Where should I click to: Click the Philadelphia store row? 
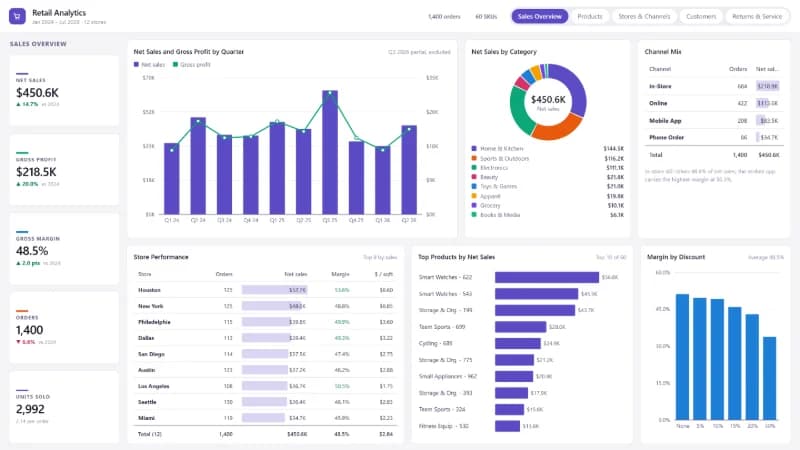pos(265,322)
